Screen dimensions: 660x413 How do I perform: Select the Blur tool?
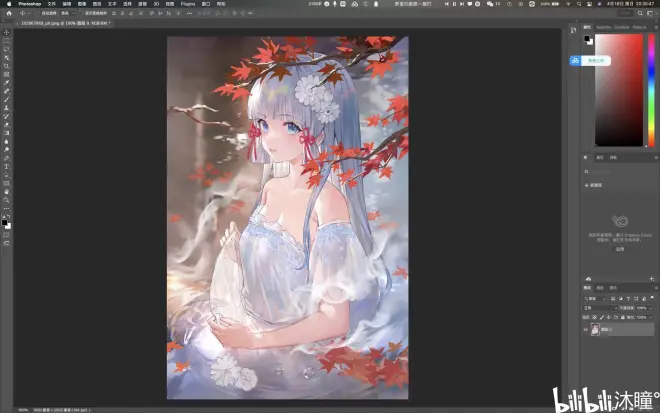(x=6, y=142)
